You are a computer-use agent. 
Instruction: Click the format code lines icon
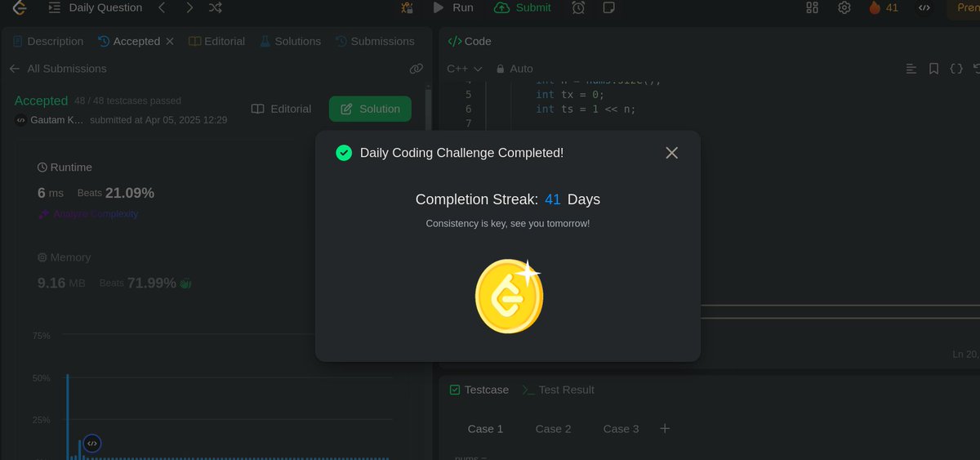[911, 69]
